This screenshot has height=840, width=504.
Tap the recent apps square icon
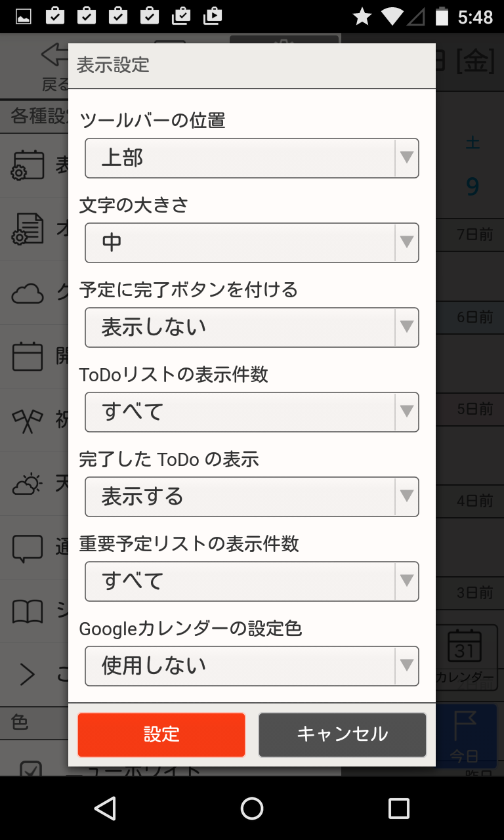[x=398, y=808]
